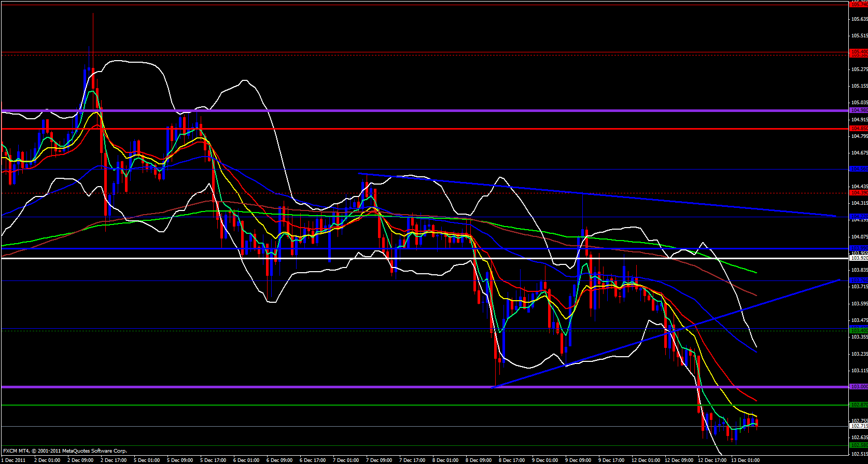Select the white 103.920 price level label

[858, 258]
